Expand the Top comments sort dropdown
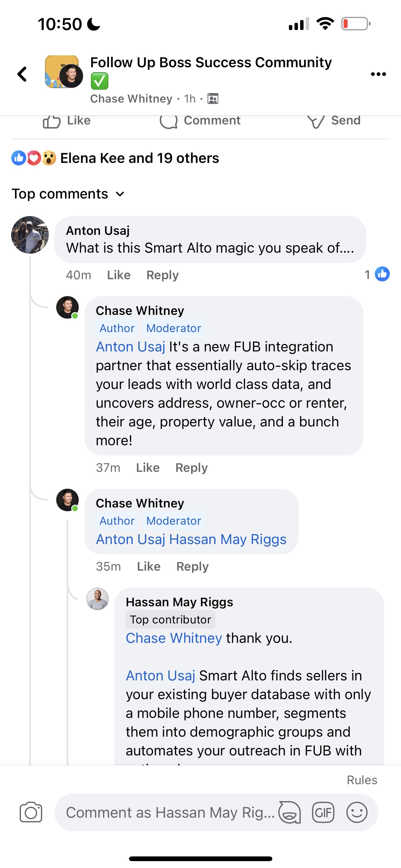The image size is (401, 868). pos(68,194)
